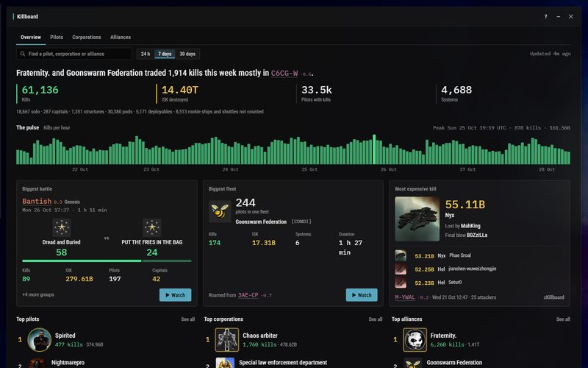This screenshot has height=368, width=588.
Task: Click the Updated 4m ago text
Action: pyautogui.click(x=550, y=54)
